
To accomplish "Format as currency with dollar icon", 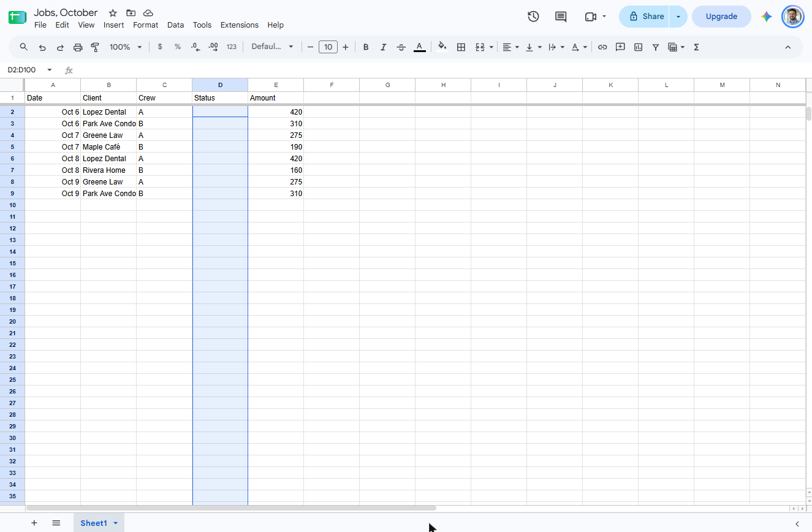I will click(160, 47).
